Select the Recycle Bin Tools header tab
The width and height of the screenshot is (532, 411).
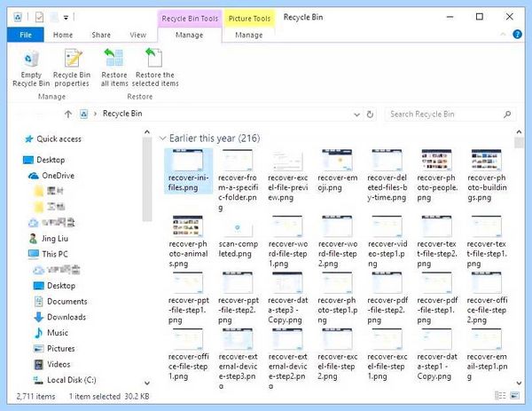tap(190, 19)
